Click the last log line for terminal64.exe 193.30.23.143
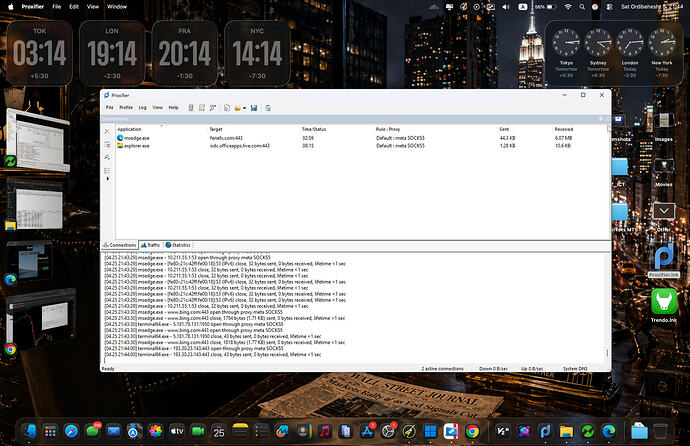Screen dimensions: 690x446 click(213, 355)
